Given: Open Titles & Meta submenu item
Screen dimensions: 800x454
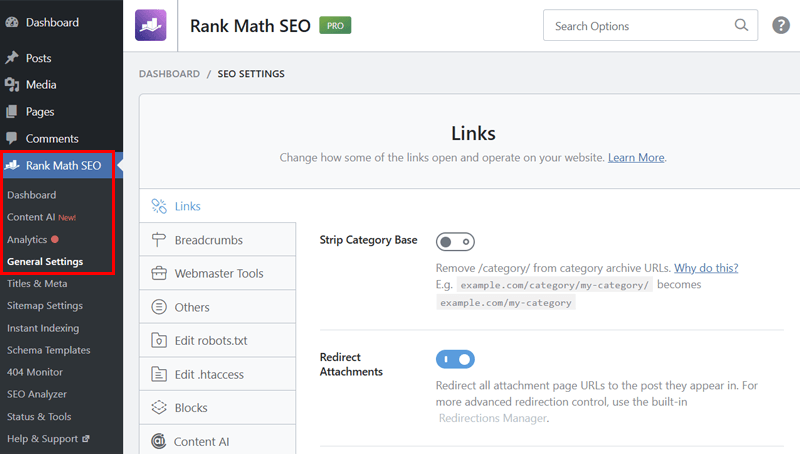Looking at the screenshot, I should 37,284.
